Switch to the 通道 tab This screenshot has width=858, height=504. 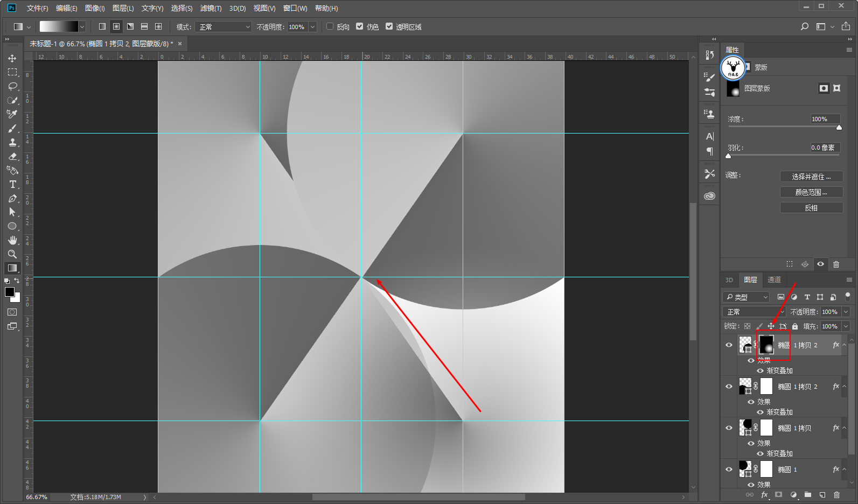click(x=774, y=279)
